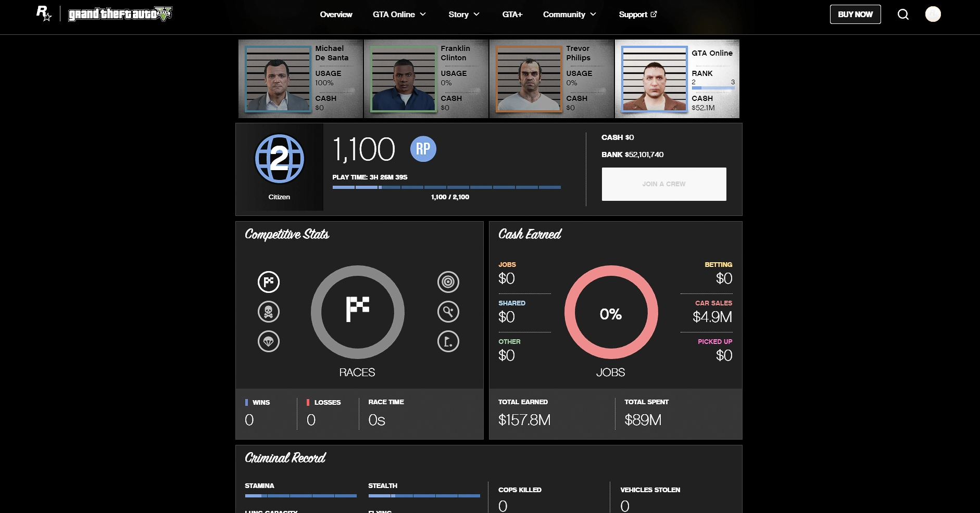Click the "LOSSES" stat label

(328, 403)
